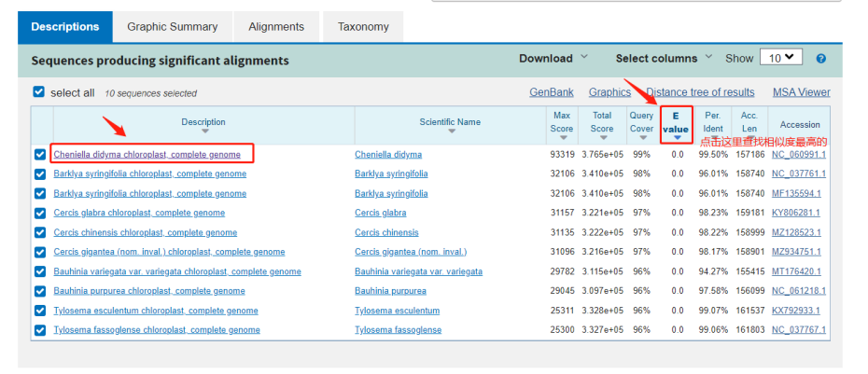Open Cercis glabra chloroplast complete genome link
Image resolution: width=868 pixels, height=374 pixels.
point(139,213)
